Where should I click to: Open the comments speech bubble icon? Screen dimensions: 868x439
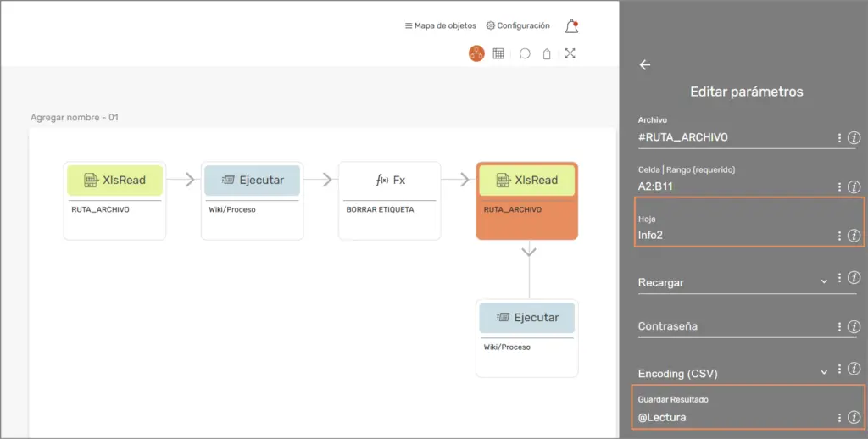click(x=525, y=53)
